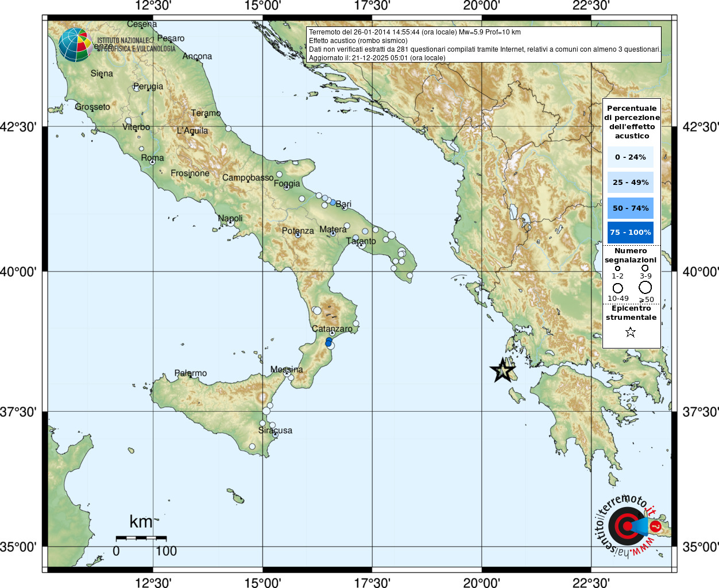Click the blue report dot near Bari

333,202
